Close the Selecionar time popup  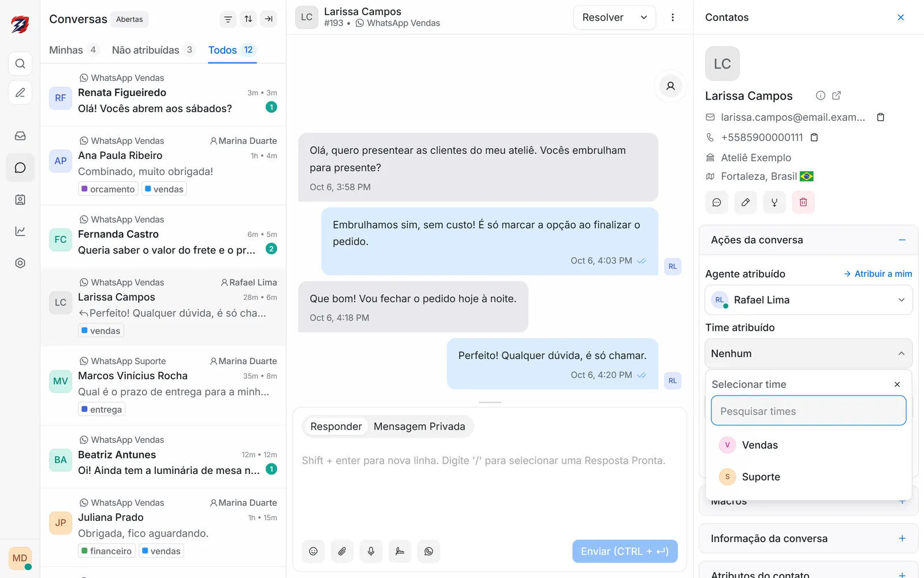(897, 384)
